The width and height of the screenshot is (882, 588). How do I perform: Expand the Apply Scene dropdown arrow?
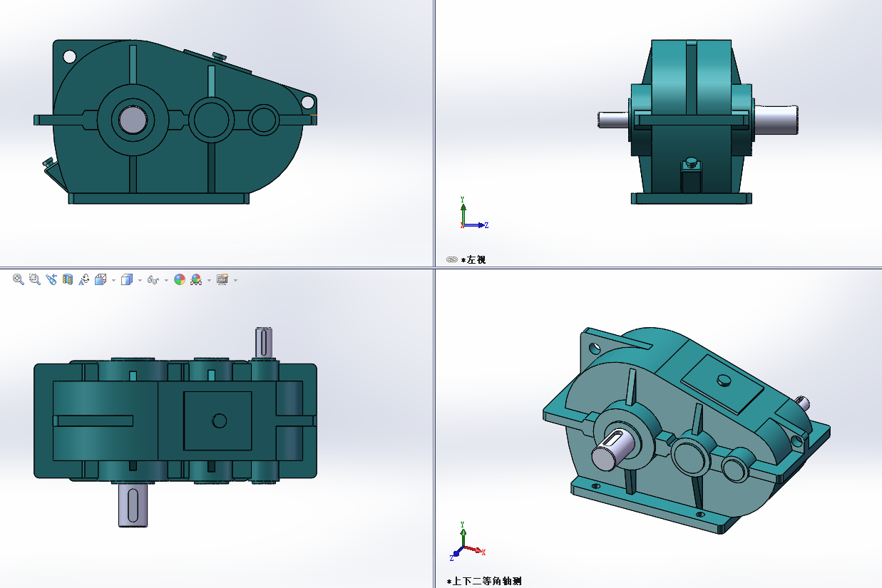[x=209, y=280]
